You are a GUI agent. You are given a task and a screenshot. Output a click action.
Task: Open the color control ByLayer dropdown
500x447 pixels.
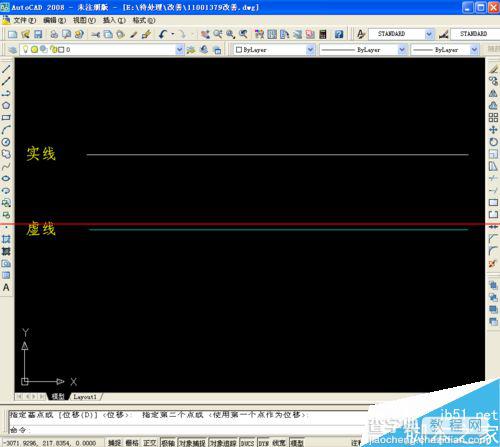coord(274,50)
